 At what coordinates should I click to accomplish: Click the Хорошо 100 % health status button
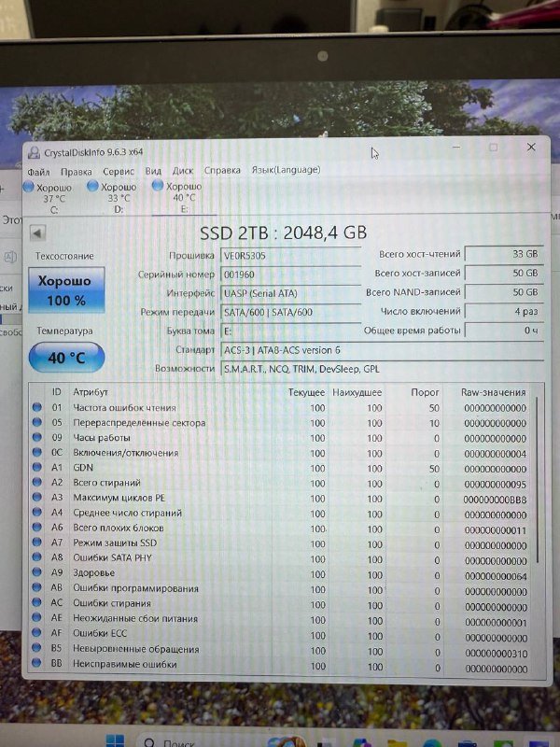[66, 290]
